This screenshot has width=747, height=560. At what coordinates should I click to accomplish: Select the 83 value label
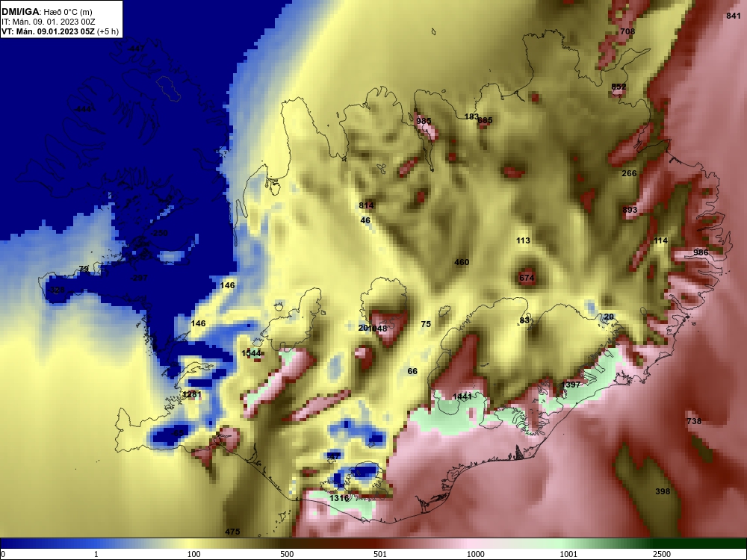[x=524, y=320]
